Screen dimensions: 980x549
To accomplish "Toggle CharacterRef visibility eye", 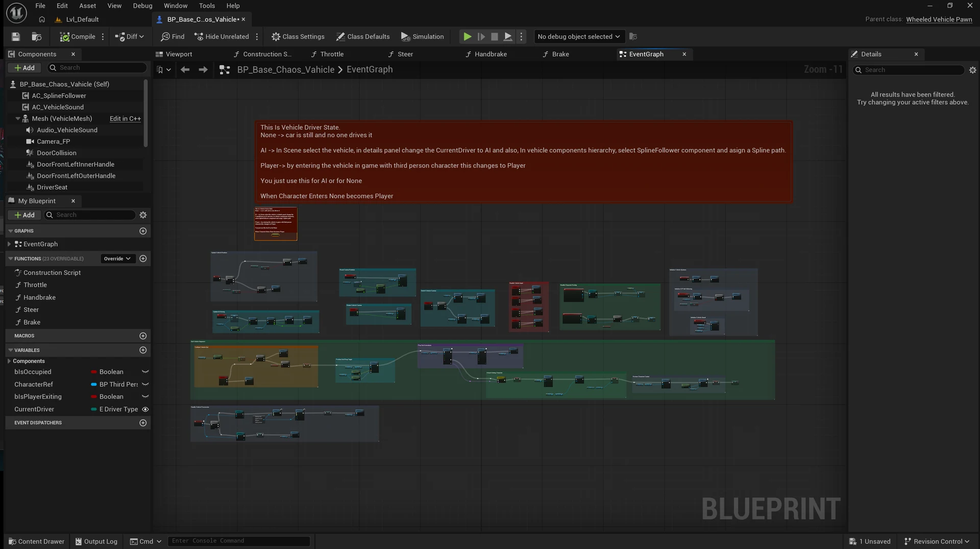I will pyautogui.click(x=145, y=384).
